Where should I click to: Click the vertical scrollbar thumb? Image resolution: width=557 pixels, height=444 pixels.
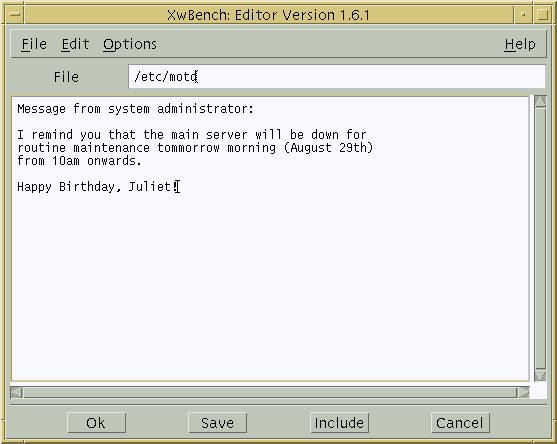coord(540,238)
